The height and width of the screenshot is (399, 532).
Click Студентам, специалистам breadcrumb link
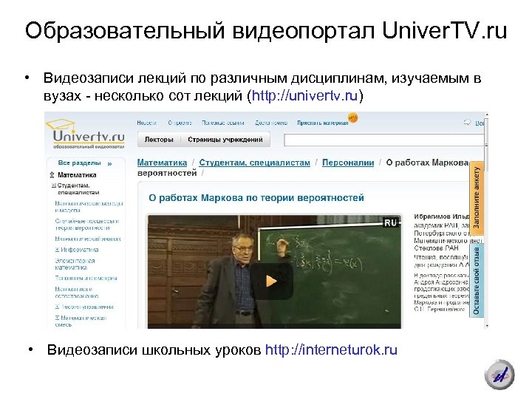[254, 163]
